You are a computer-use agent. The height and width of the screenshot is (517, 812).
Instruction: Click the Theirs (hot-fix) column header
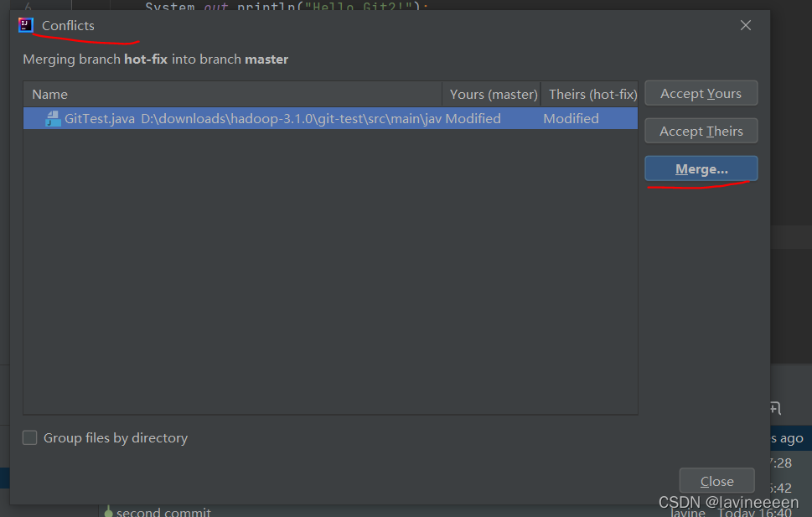(590, 95)
